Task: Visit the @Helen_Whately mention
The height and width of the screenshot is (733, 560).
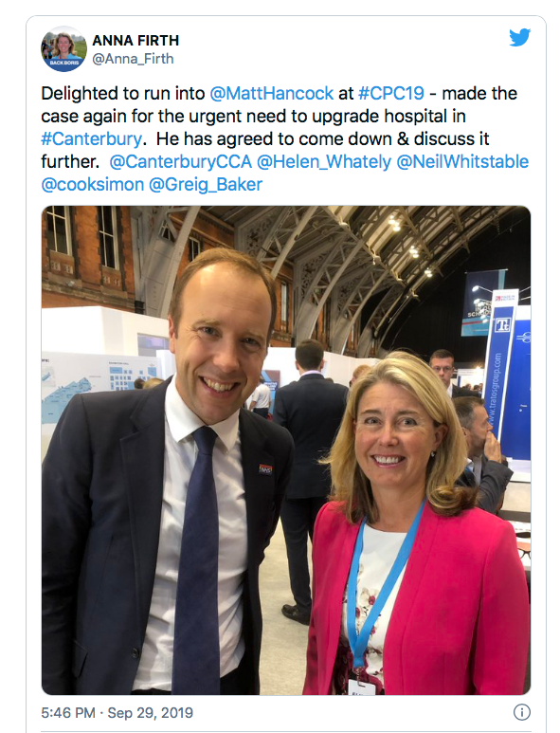Action: (x=324, y=162)
